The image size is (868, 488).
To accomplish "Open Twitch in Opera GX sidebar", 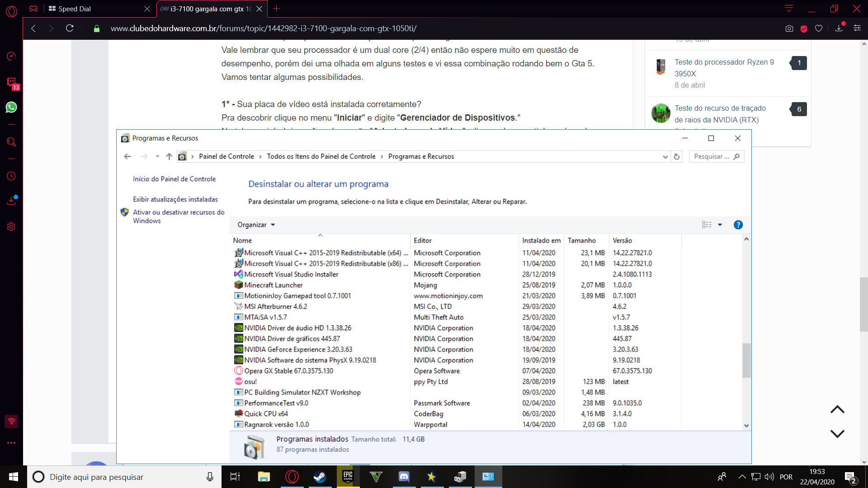I will tap(11, 82).
